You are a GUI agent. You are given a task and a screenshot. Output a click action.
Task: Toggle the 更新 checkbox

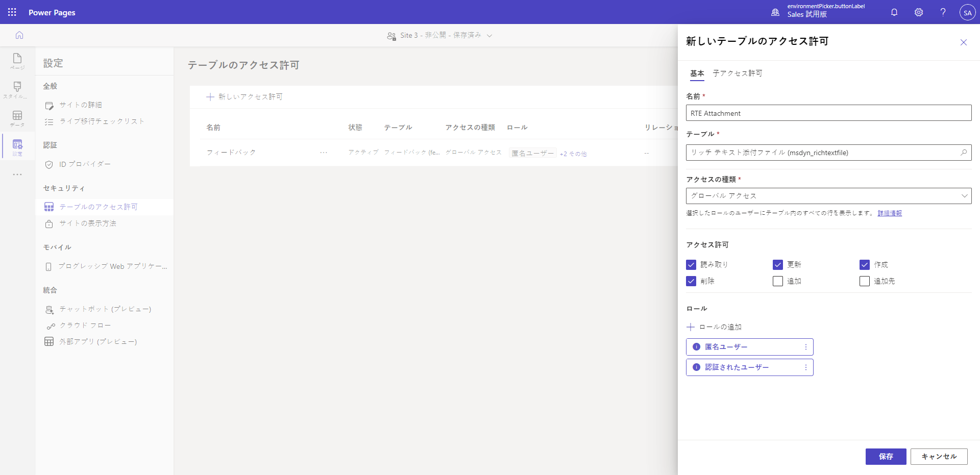(x=778, y=265)
